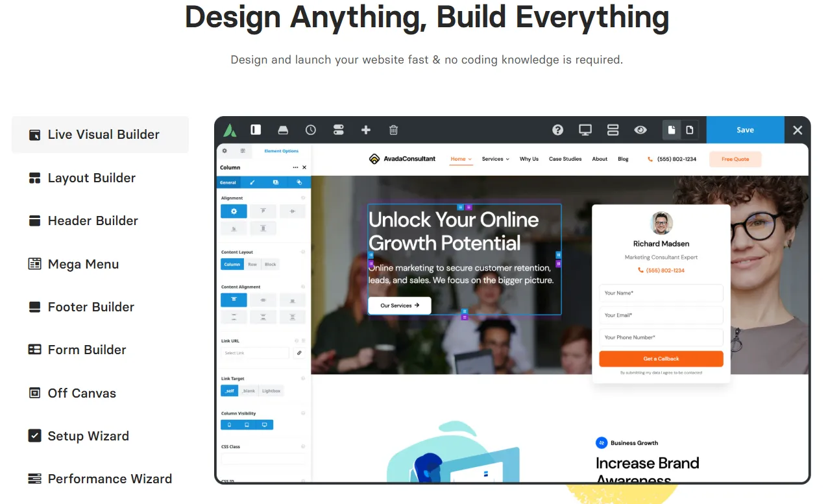This screenshot has width=828, height=504.
Task: Click the trash icon to clear layout
Action: coord(393,130)
